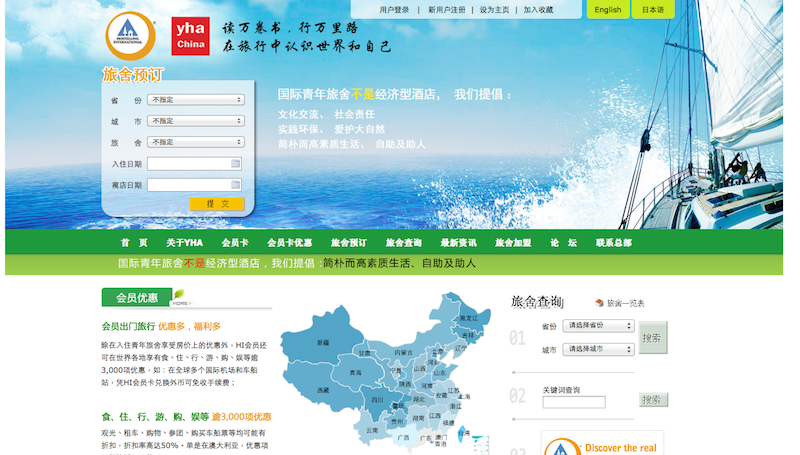Open calendar icon for 离店日期 field
Image resolution: width=800 pixels, height=455 pixels.
pos(235,185)
